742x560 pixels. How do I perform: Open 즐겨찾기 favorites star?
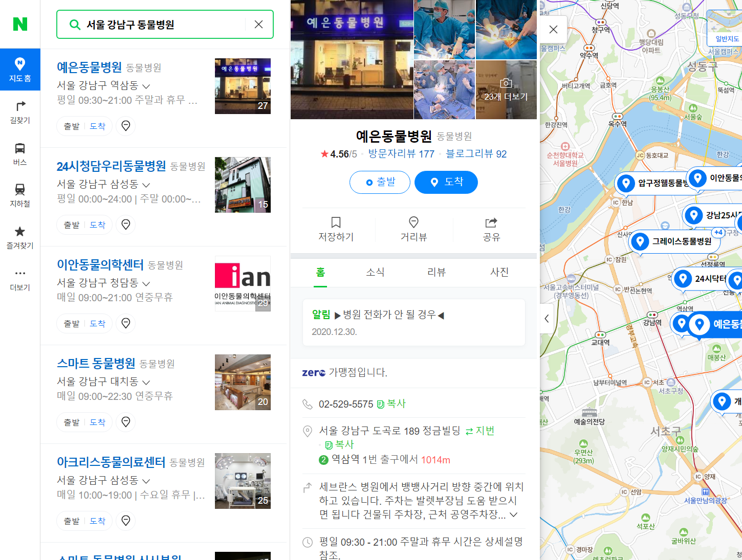(x=20, y=238)
